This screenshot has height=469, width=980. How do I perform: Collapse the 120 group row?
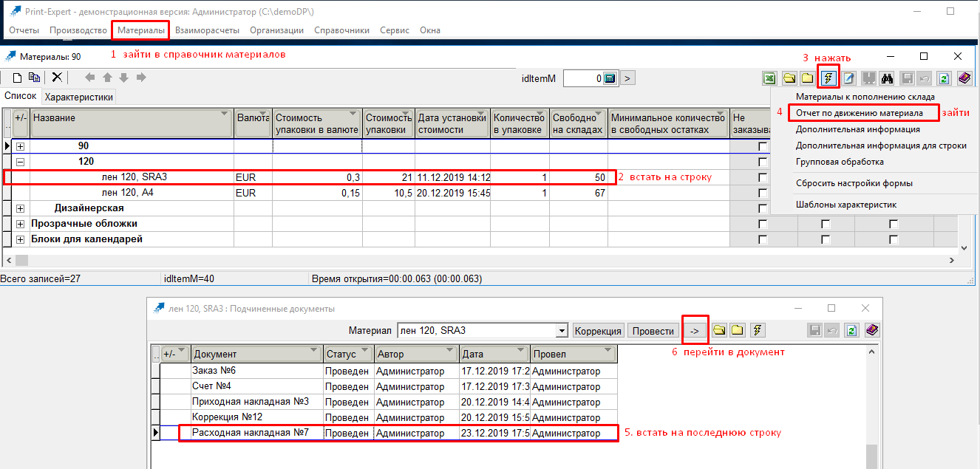click(x=20, y=162)
